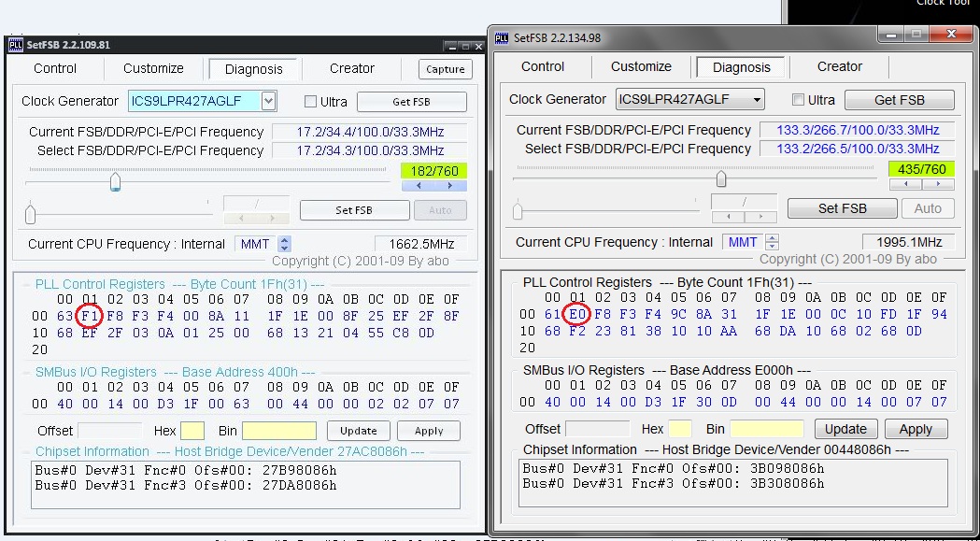Click Auto button in 2.2.134.98 window
This screenshot has width=980, height=541.
[x=928, y=208]
